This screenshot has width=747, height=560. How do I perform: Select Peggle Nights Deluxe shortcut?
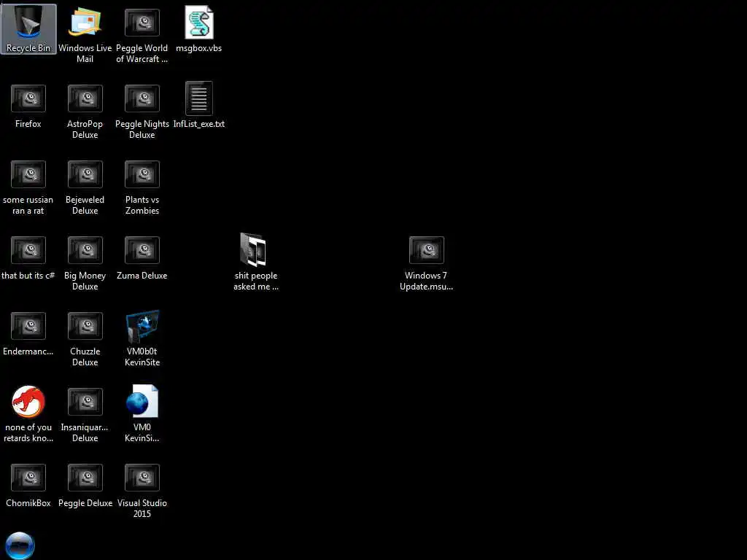coord(142,111)
